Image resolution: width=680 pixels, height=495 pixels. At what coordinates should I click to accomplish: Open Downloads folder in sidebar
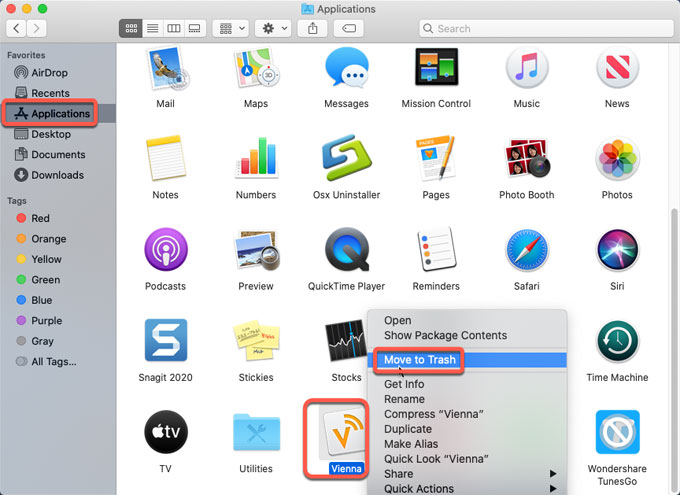57,175
